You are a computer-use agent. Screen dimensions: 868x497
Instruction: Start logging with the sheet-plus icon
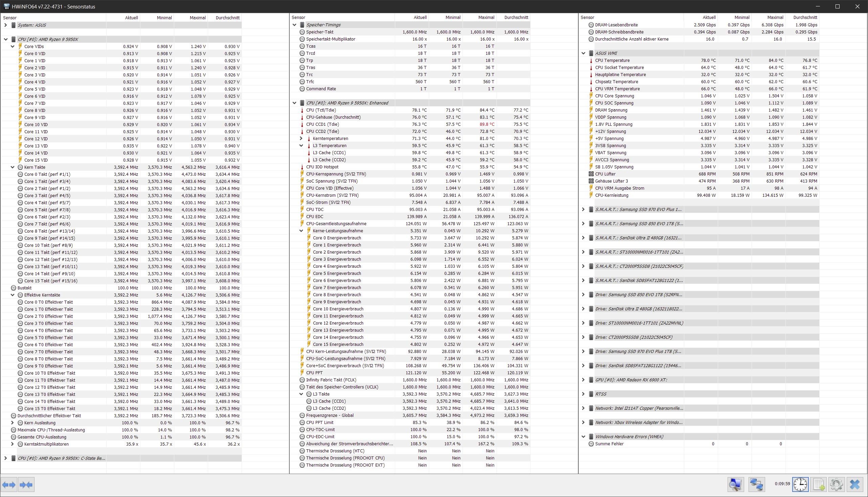coord(819,485)
